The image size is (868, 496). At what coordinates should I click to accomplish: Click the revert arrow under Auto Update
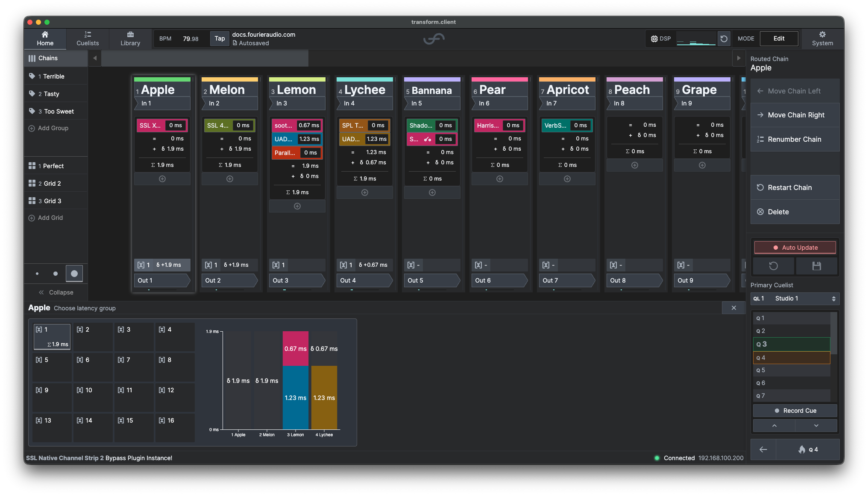(774, 266)
